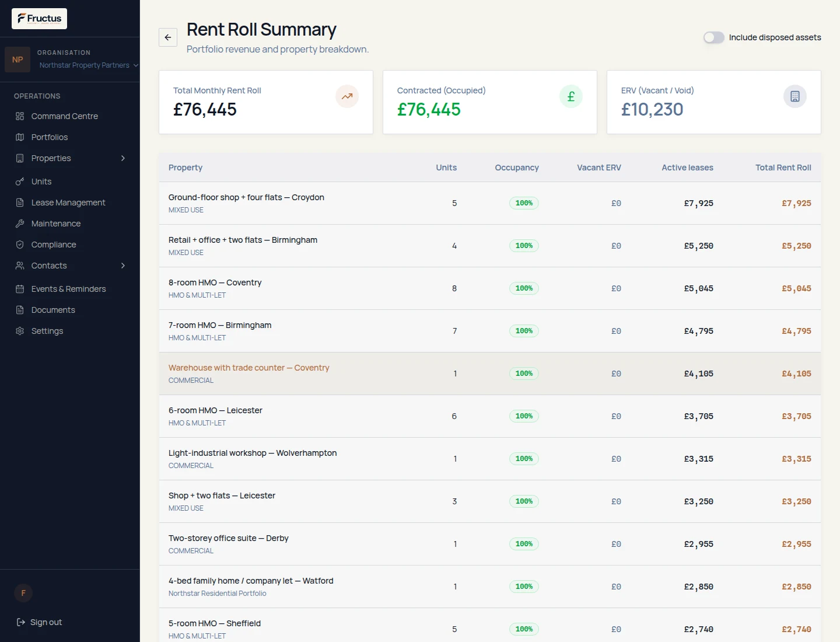
Task: Click the F user avatar
Action: click(x=23, y=593)
